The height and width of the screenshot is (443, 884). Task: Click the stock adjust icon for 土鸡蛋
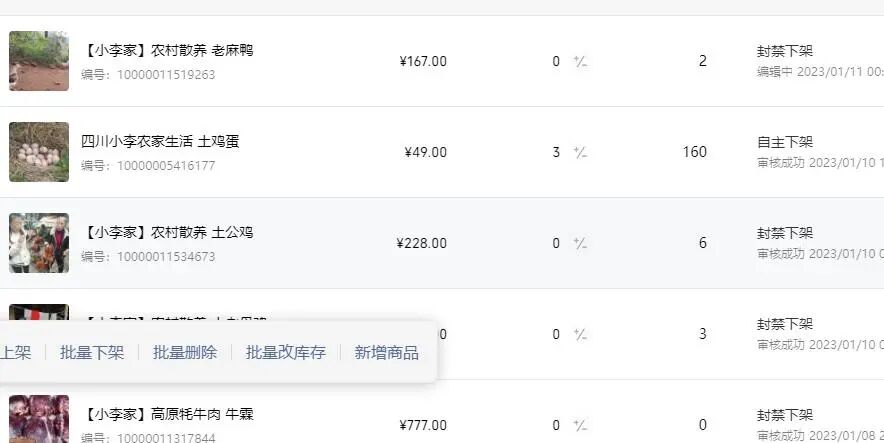(580, 153)
